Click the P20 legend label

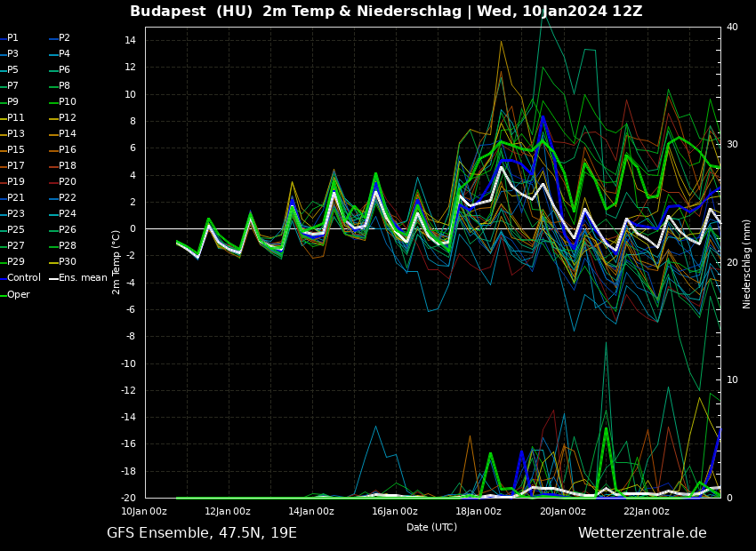click(67, 182)
